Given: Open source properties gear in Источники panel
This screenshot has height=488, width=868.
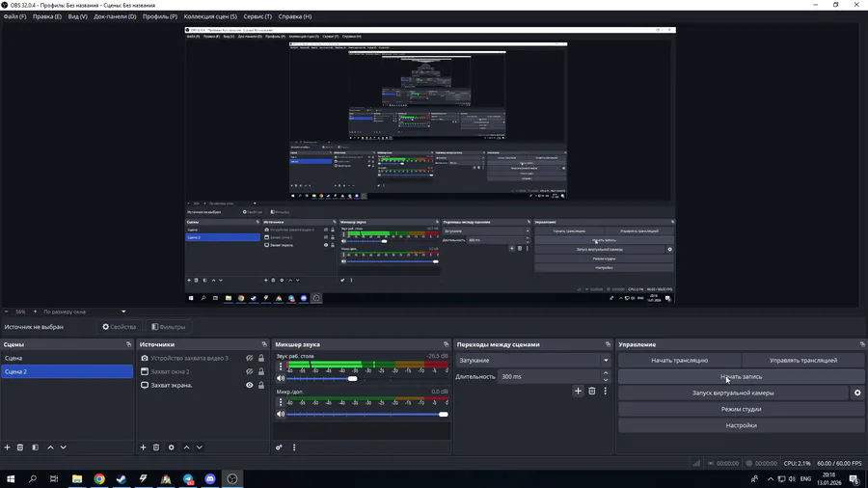Looking at the screenshot, I should point(172,447).
